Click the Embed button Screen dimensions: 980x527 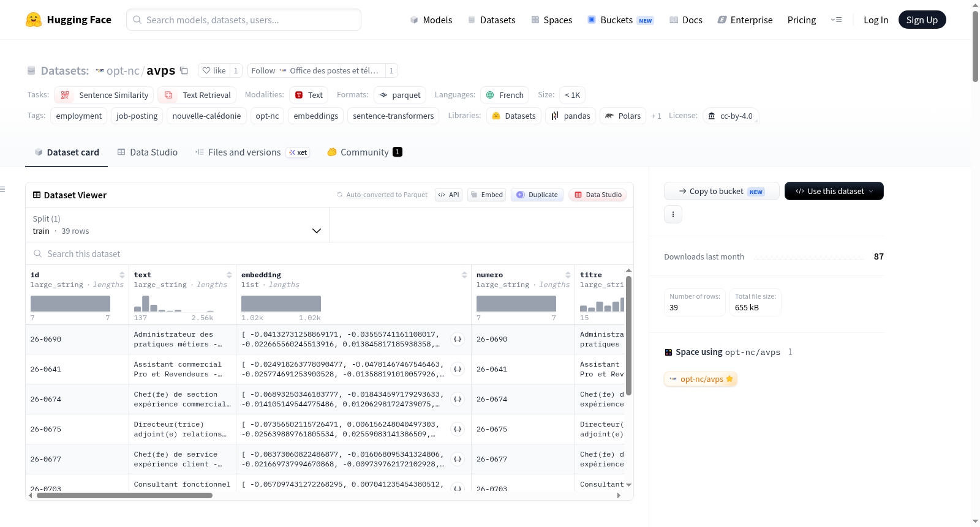[x=486, y=195]
